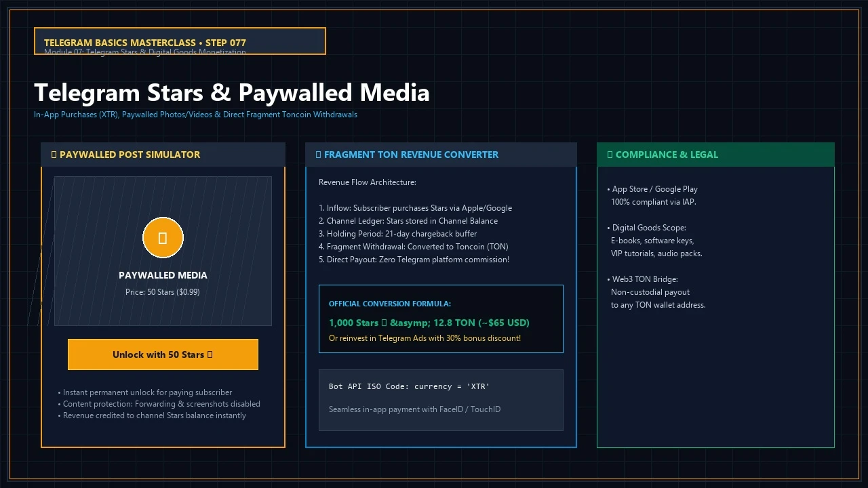Click OFFICIAL CONVERSION FORMULA heading
The height and width of the screenshot is (488, 868).
tap(390, 304)
